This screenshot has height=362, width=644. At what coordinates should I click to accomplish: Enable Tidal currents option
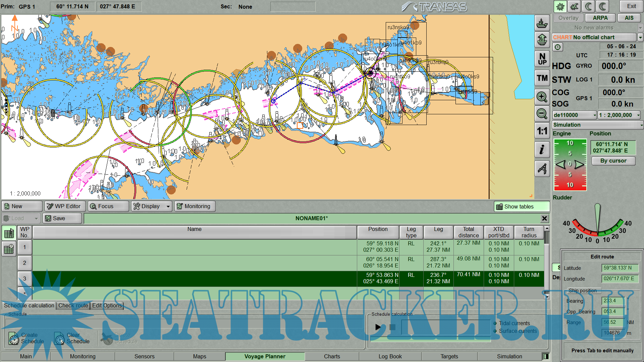pos(495,323)
